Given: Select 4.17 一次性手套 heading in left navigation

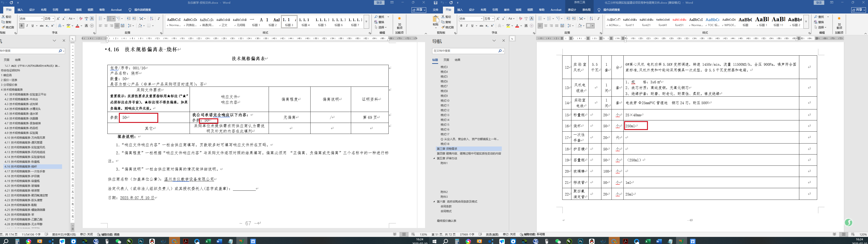Looking at the screenshot, I should click(25, 171).
